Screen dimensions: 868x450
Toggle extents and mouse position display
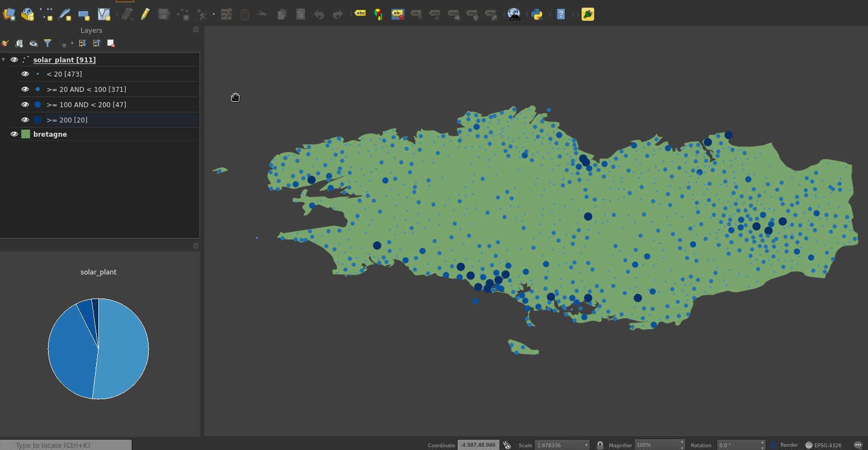[507, 445]
